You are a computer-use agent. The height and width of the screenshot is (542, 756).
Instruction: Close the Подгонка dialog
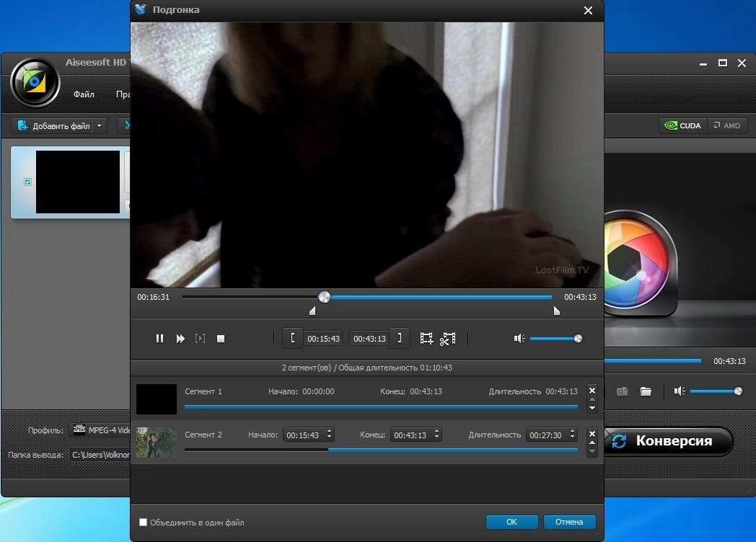(588, 10)
